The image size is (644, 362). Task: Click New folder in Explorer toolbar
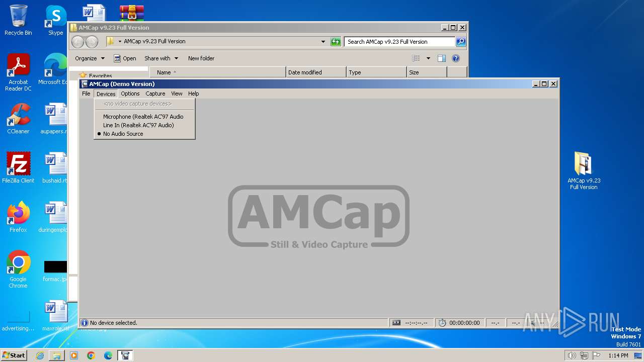pos(201,58)
